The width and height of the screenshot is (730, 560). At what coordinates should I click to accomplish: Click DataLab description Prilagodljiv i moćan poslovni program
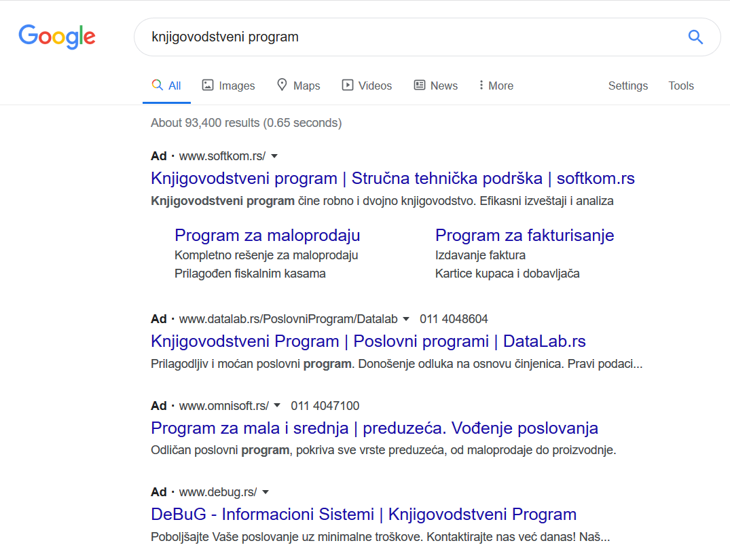(397, 364)
